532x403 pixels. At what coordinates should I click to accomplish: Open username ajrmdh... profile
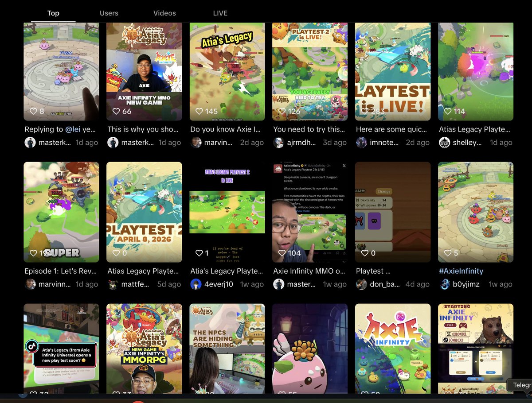301,143
